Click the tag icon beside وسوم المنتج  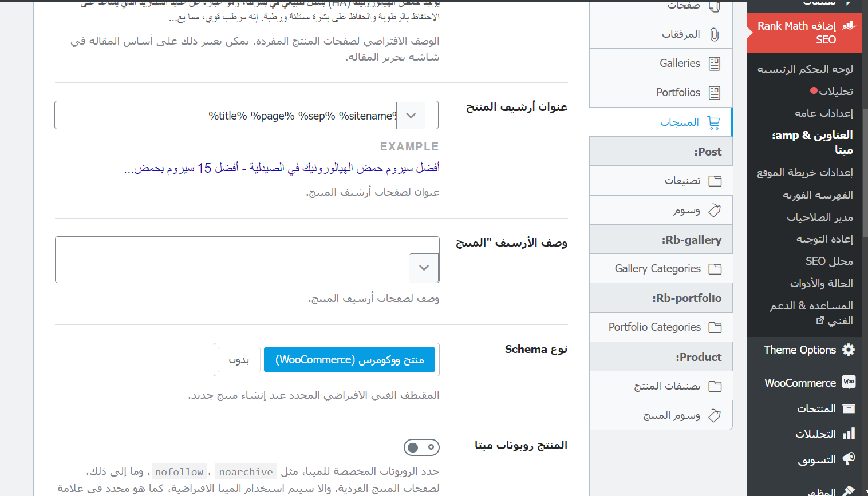click(x=715, y=415)
